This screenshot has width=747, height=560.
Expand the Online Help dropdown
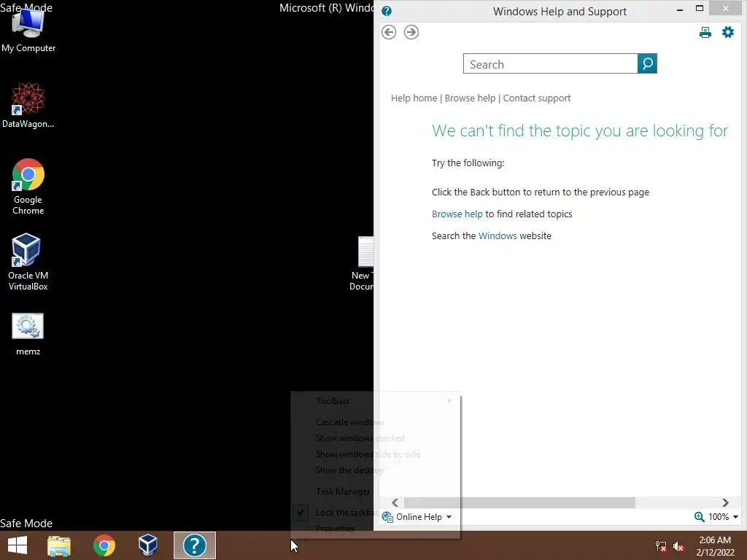pos(417,517)
